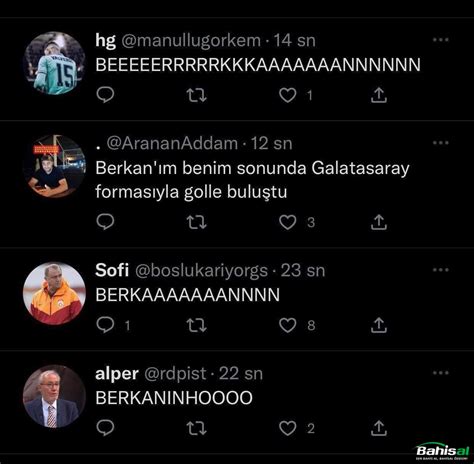Reply to the @manullugorkem tweet

click(105, 95)
